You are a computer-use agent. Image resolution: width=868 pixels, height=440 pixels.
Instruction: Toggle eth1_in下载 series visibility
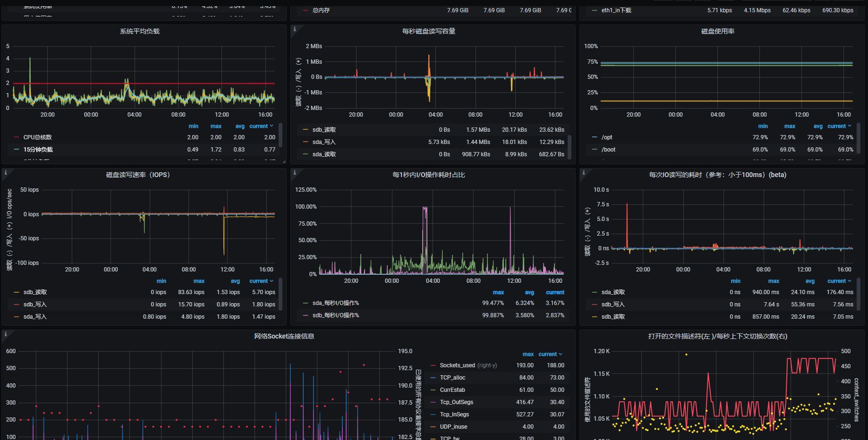616,10
